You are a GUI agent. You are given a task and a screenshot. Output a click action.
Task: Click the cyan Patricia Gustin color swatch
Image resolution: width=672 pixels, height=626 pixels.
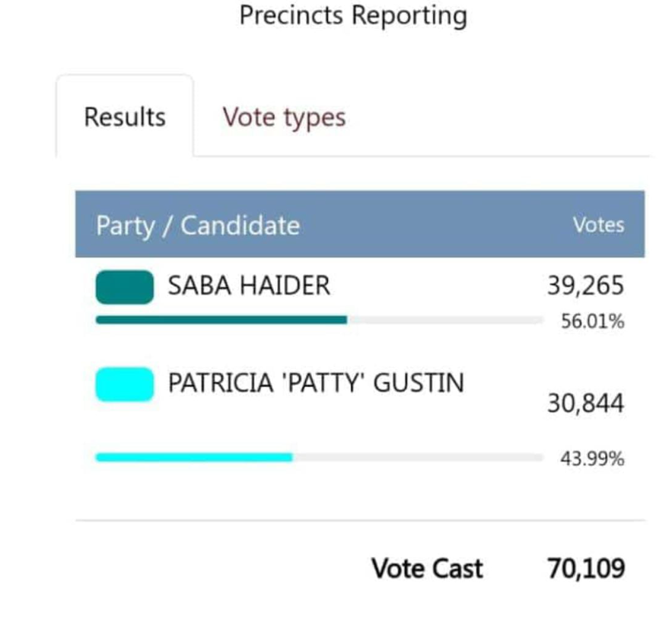tap(124, 384)
